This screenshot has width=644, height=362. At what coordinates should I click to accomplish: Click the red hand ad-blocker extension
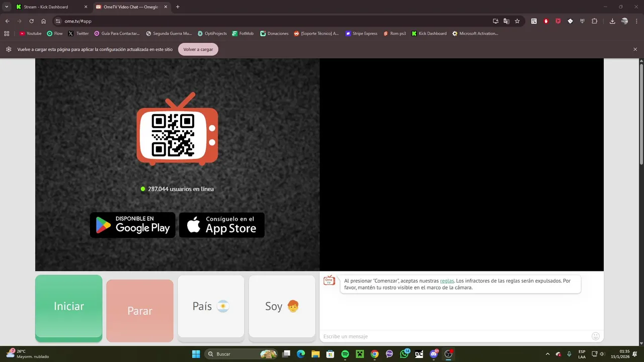point(546,21)
